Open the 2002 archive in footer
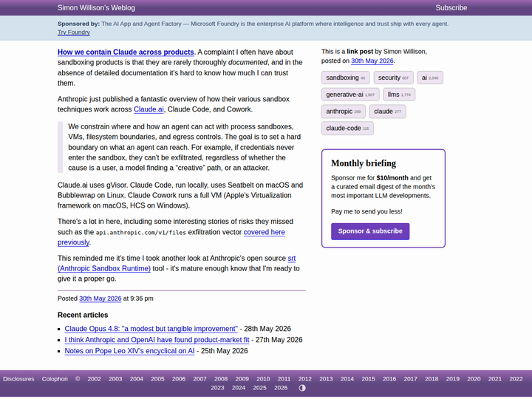Viewport: 532px width, 399px height. [94, 379]
